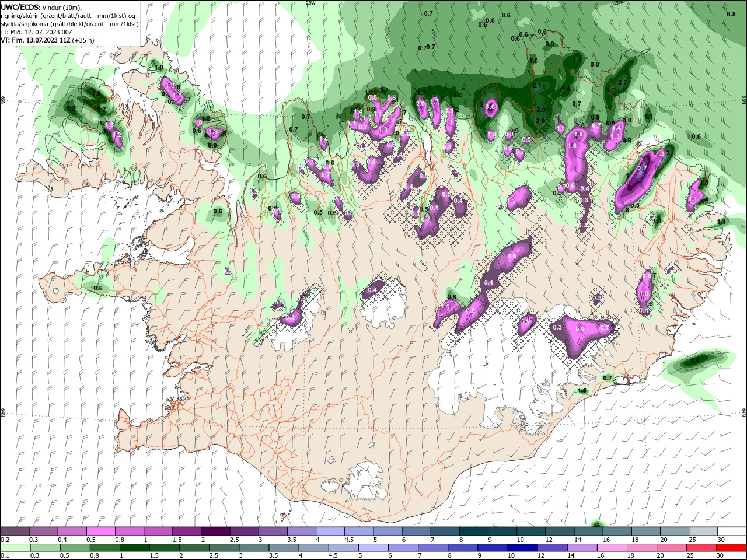Click the 'UWC/ECDS: Vindur (10m)' title line
Screen dimensions: 747x560
[x=41, y=7]
